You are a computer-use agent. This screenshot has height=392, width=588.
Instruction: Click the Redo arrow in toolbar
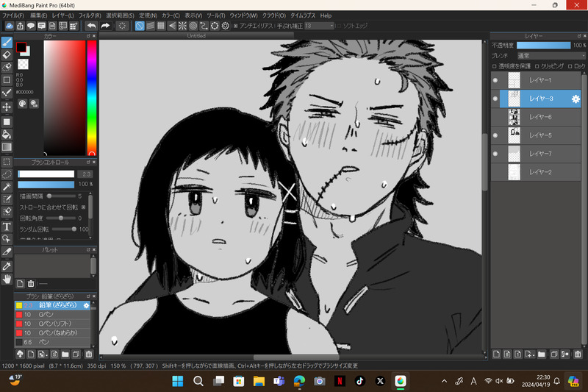[x=105, y=26]
